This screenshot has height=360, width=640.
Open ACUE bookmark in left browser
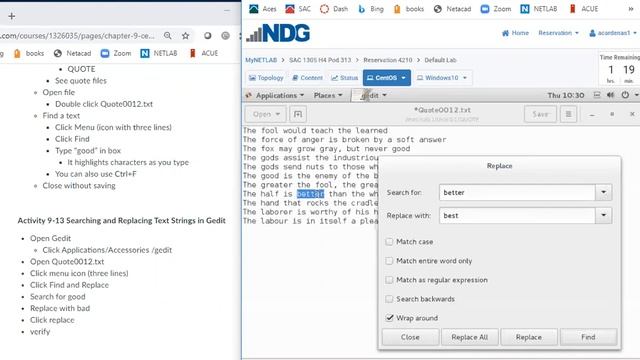204,53
